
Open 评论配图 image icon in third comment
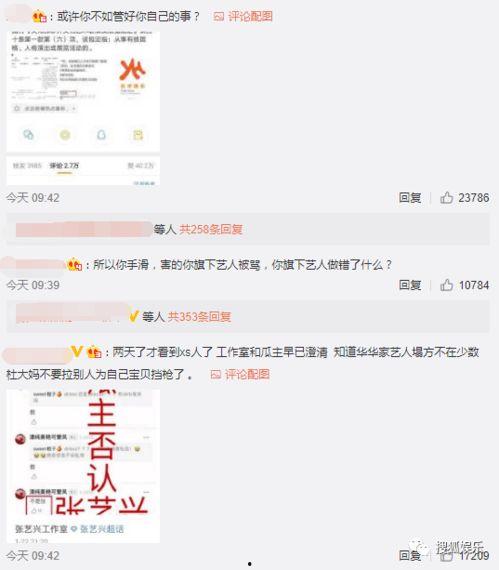click(x=216, y=374)
